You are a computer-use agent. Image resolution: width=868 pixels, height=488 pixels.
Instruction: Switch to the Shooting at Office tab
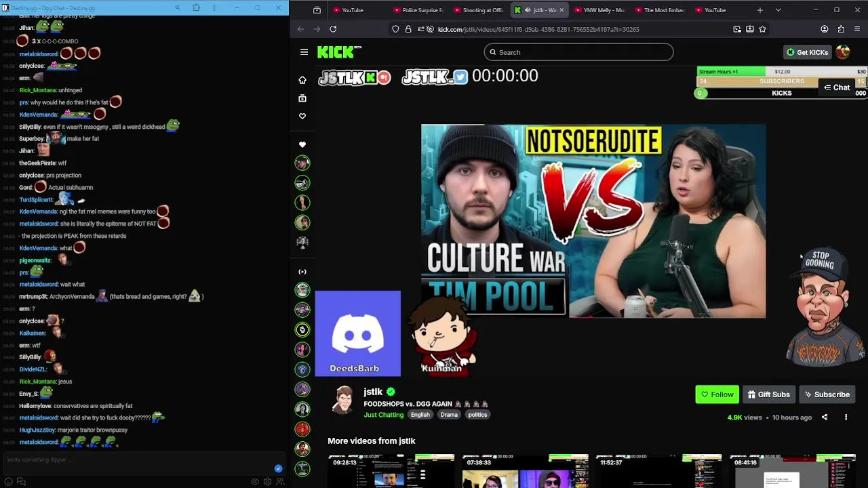478,10
